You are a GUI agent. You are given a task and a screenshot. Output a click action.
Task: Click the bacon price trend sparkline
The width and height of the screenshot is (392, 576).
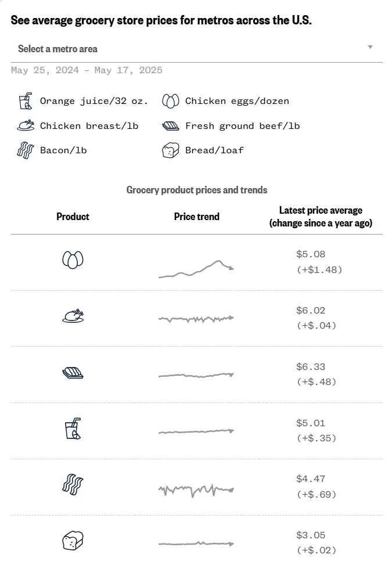(x=196, y=490)
